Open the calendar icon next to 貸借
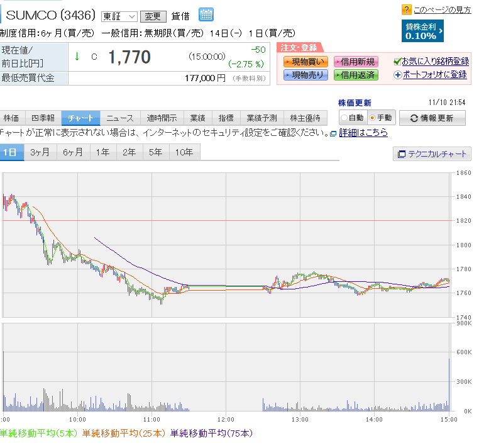Image resolution: width=479 pixels, height=448 pixels. point(206,15)
